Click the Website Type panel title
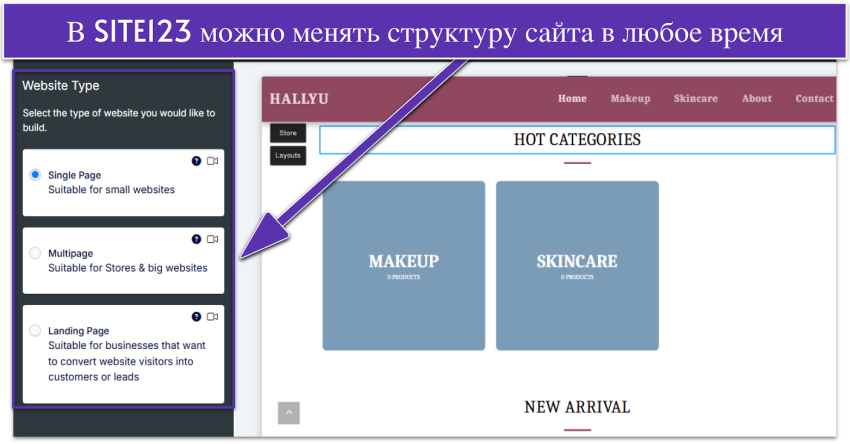The width and height of the screenshot is (850, 444). (x=61, y=86)
